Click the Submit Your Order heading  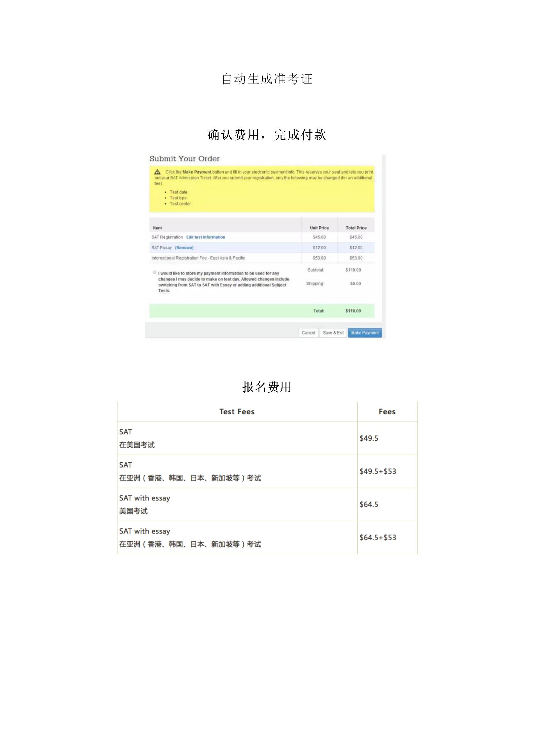click(x=185, y=159)
